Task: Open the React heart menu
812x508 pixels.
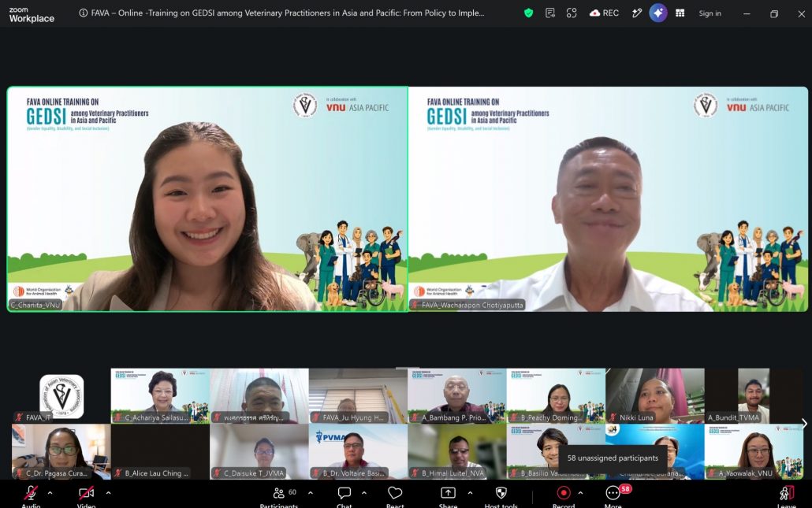Action: tap(395, 495)
